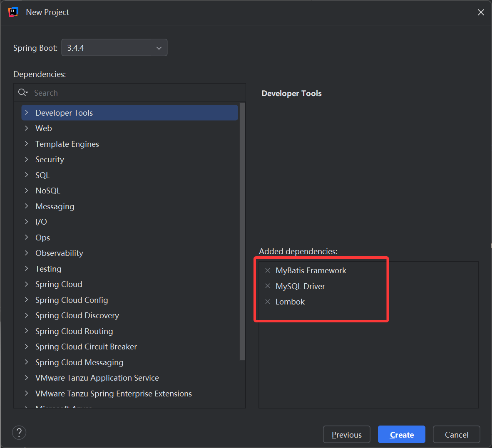Select the Developer Tools tree item
The image size is (492, 448).
tap(129, 113)
